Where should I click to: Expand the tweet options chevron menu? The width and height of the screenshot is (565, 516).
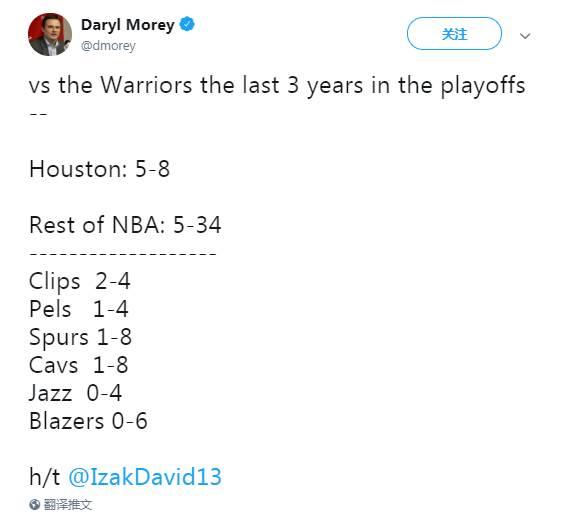tap(525, 36)
